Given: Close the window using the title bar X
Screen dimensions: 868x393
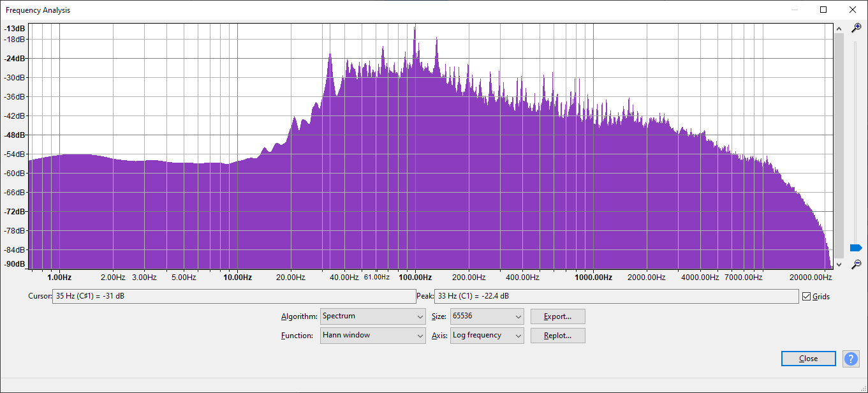Looking at the screenshot, I should pyautogui.click(x=852, y=10).
